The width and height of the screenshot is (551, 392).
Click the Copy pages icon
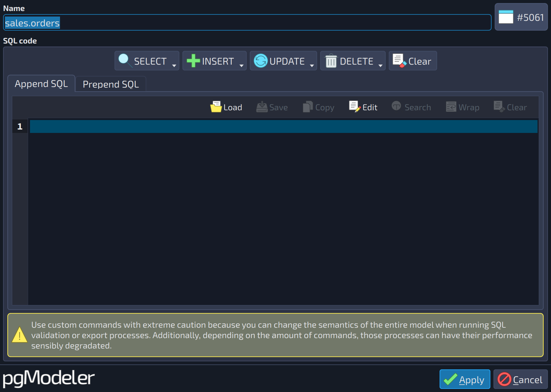tap(308, 107)
